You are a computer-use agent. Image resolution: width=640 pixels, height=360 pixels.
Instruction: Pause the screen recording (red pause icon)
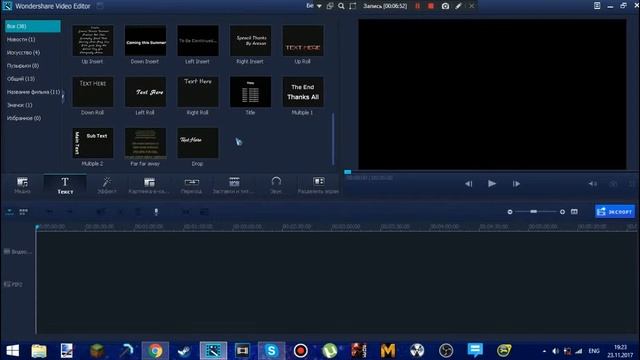click(417, 6)
